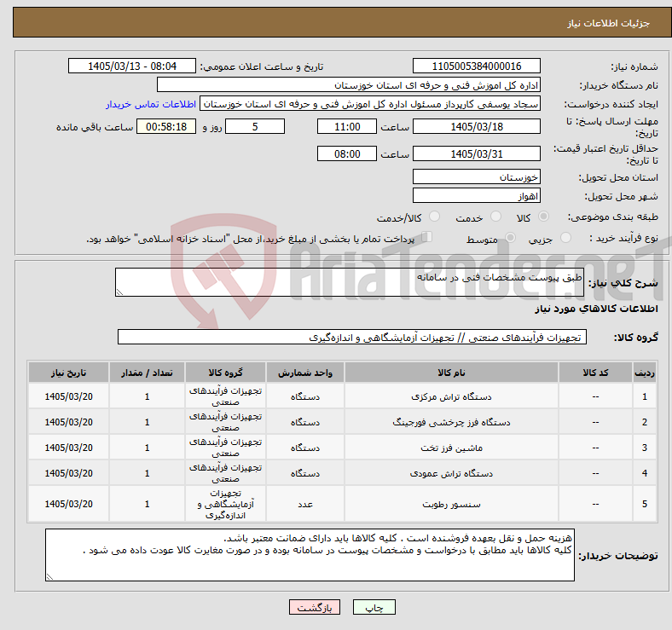The image size is (672, 630).
Task: Click the response deadline date 1405/03/18
Action: (476, 127)
